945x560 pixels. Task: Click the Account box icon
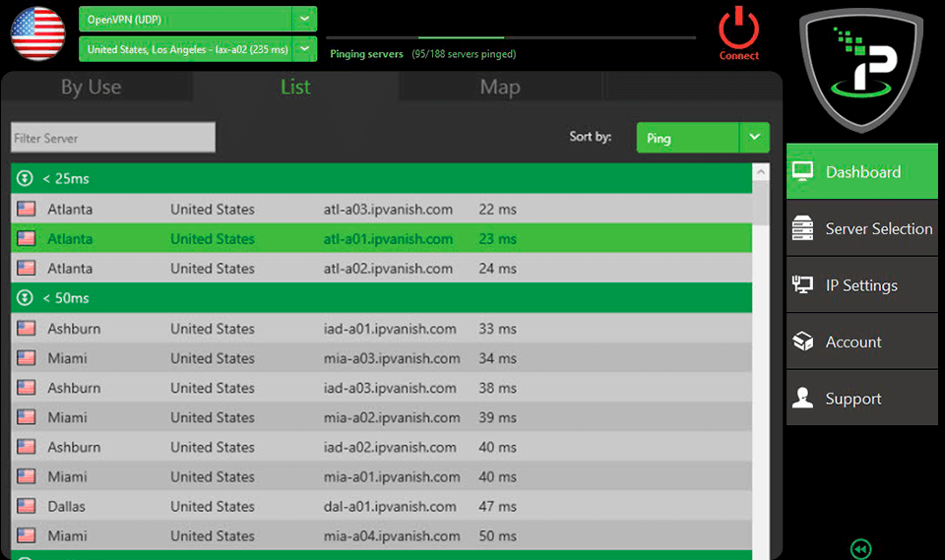coord(803,342)
